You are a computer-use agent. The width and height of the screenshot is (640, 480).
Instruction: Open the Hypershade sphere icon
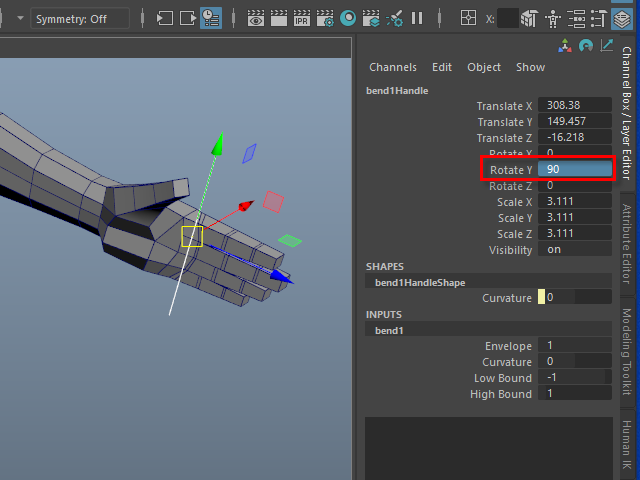tap(348, 18)
